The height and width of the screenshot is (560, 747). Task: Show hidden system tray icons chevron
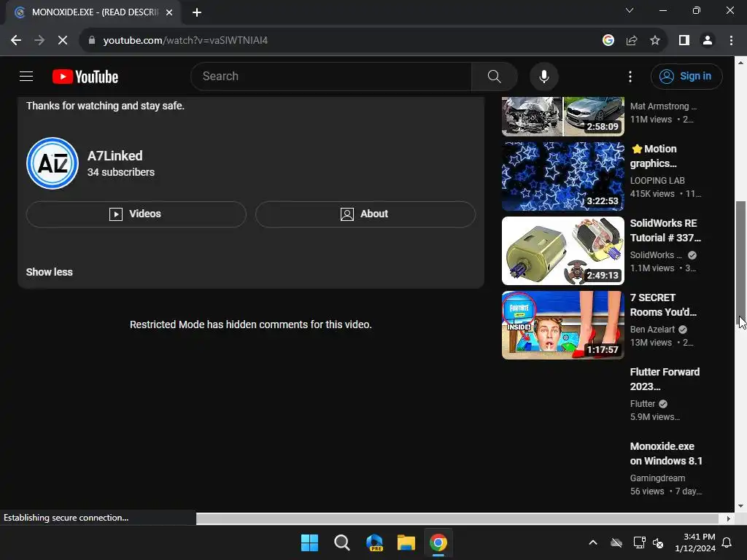592,542
